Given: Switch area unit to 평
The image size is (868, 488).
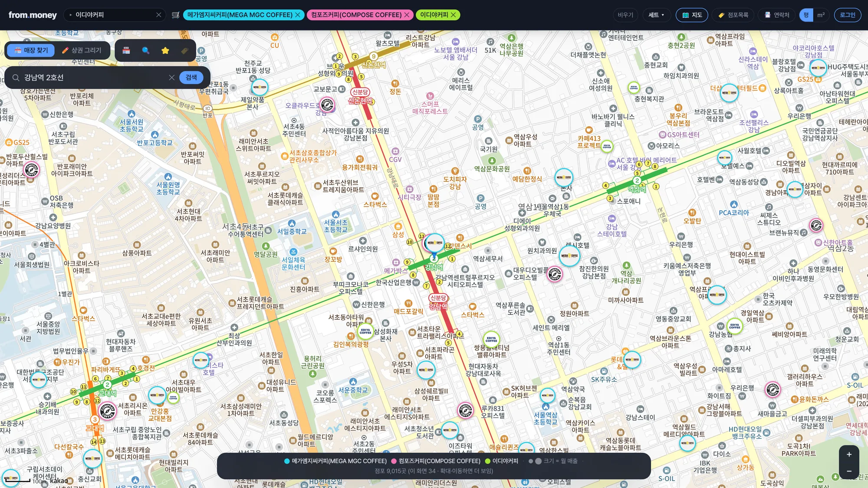Looking at the screenshot, I should [x=806, y=15].
